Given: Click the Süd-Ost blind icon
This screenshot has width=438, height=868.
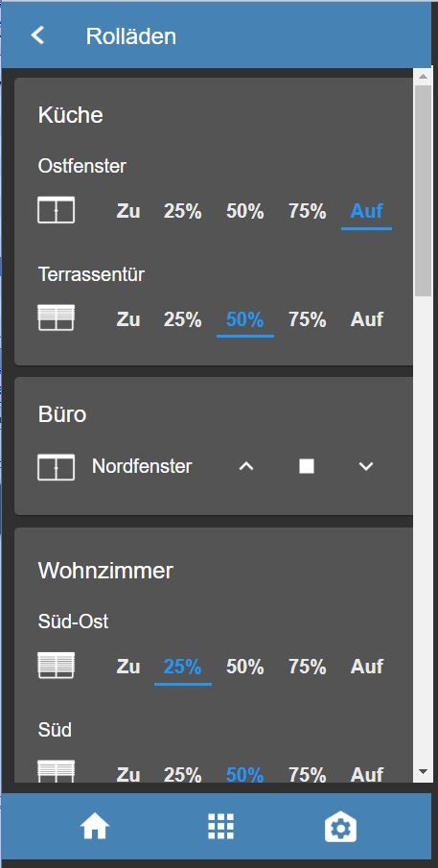Looking at the screenshot, I should click(56, 666).
